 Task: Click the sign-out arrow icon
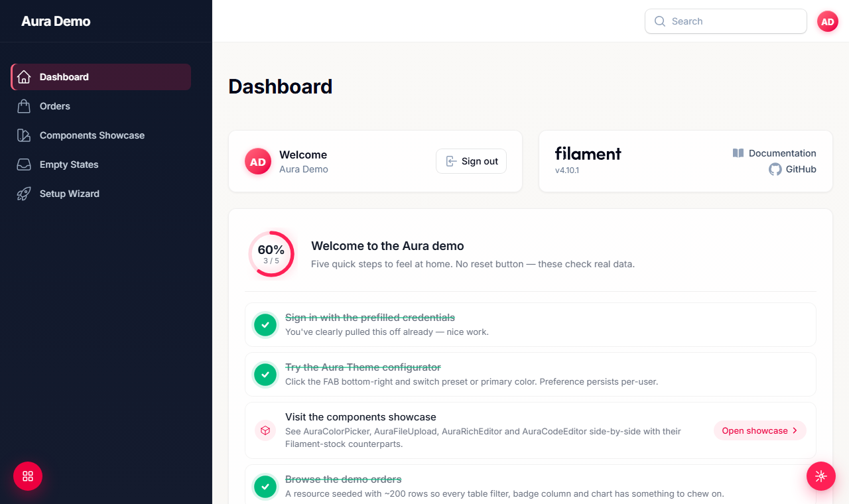[451, 161]
